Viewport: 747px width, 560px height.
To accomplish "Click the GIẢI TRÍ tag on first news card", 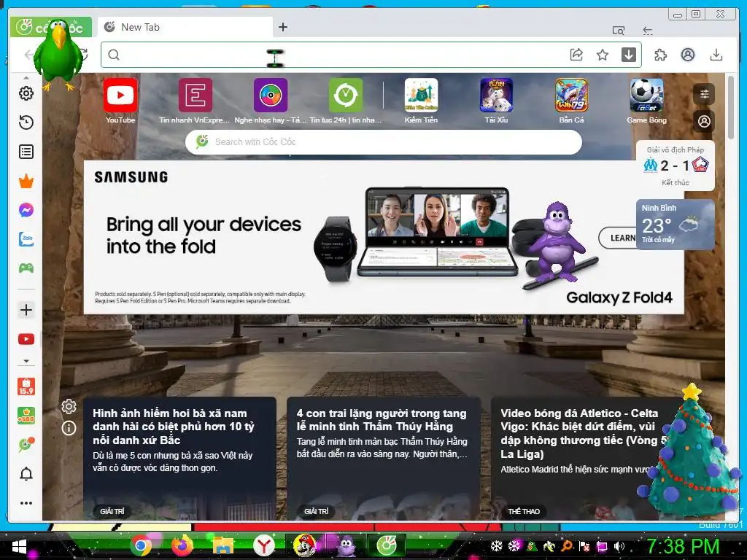I will tap(112, 511).
